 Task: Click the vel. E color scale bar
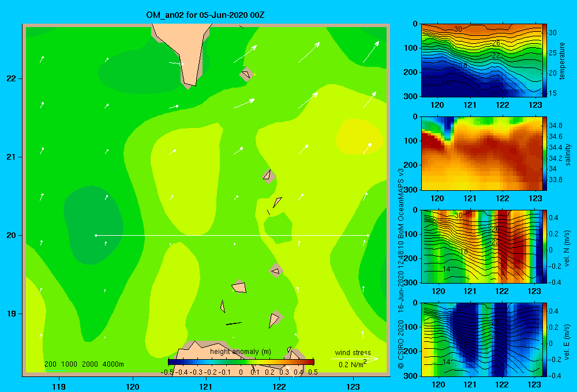point(545,340)
